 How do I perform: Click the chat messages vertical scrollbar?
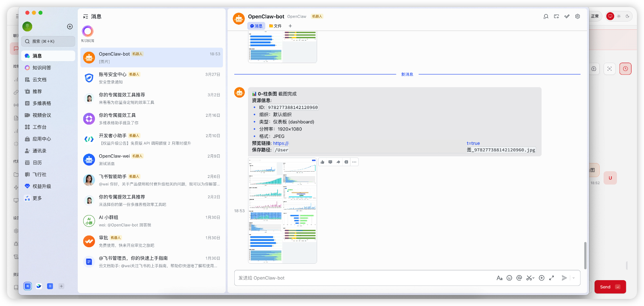point(585,255)
